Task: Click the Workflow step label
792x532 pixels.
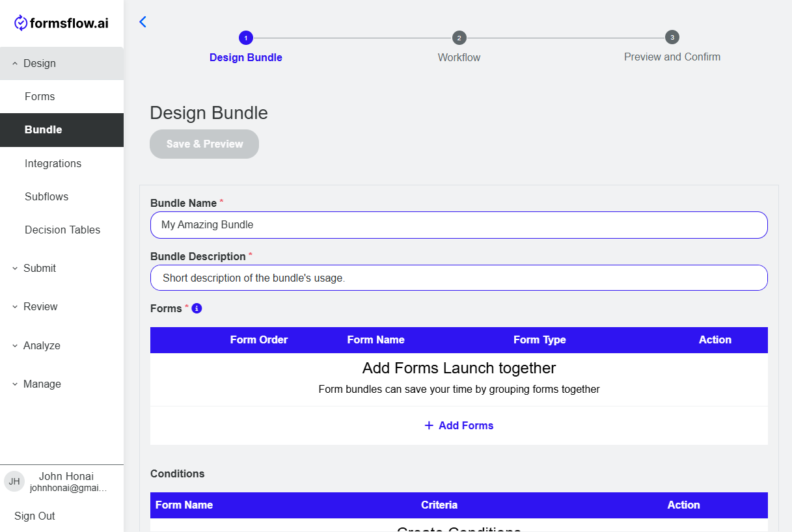Action: [459, 57]
